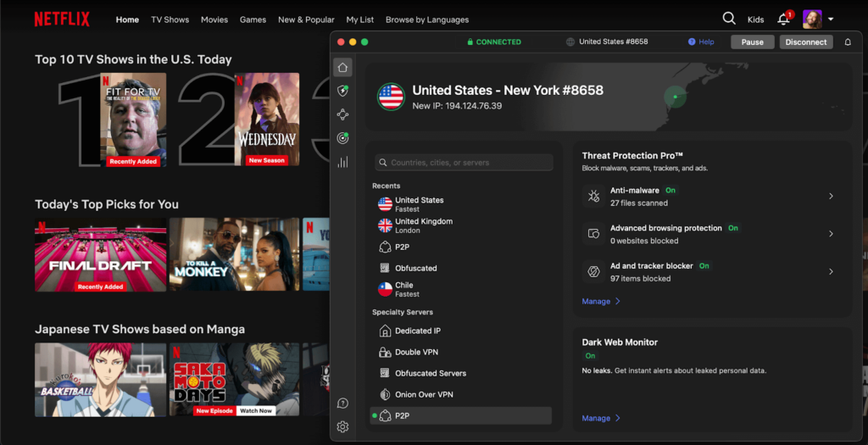Viewport: 868px width, 445px height.
Task: Open Netflix Games tab
Action: (x=253, y=19)
